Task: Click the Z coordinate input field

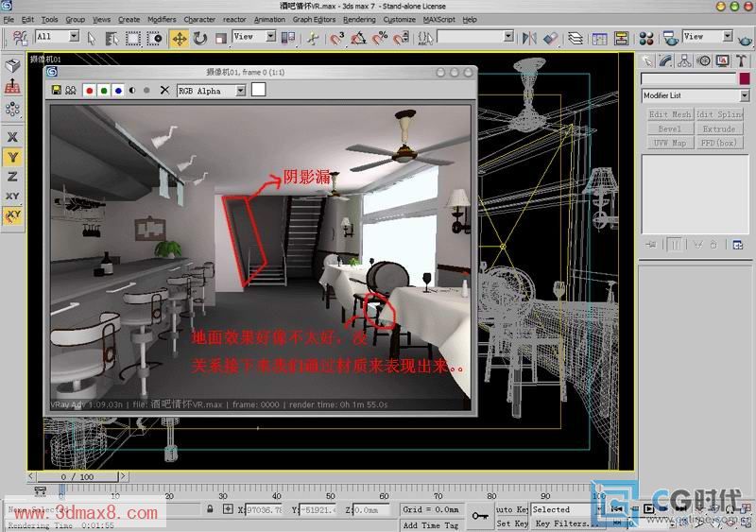Action: point(371,509)
